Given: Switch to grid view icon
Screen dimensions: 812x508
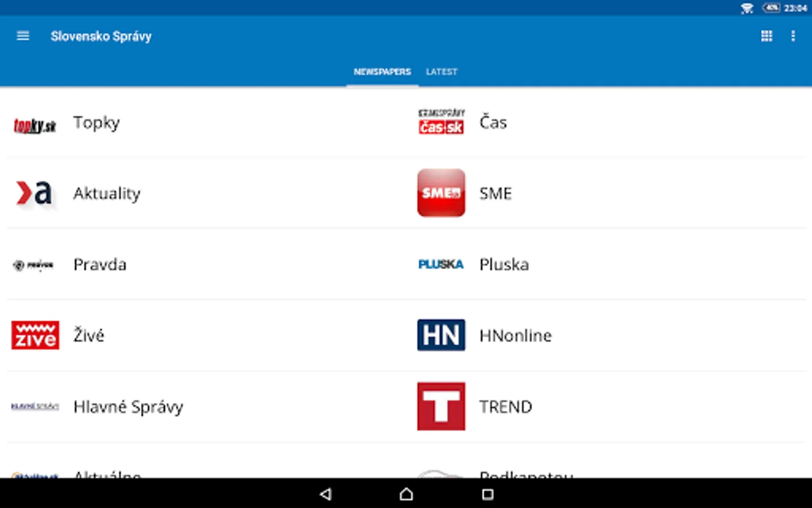Looking at the screenshot, I should (766, 36).
